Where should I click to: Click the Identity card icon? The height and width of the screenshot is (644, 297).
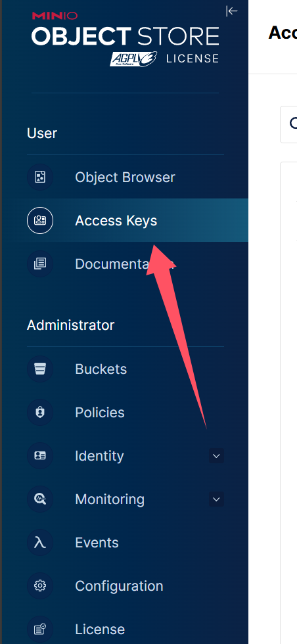(40, 455)
